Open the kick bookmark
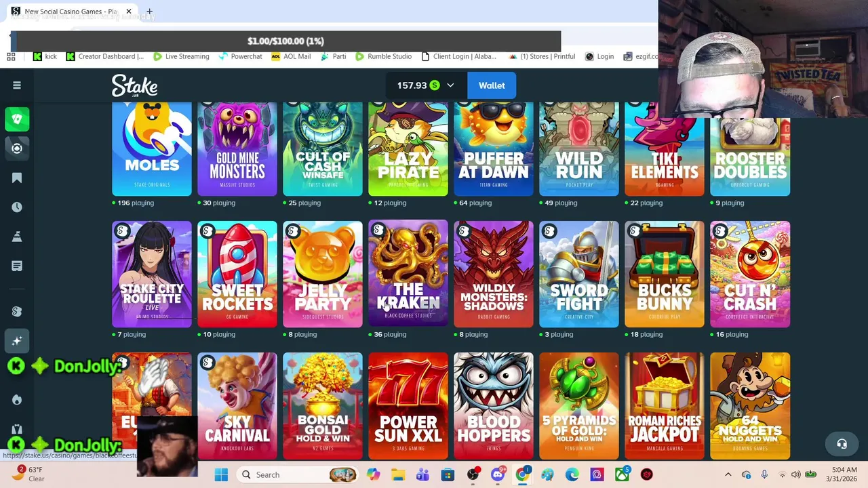 (x=45, y=56)
